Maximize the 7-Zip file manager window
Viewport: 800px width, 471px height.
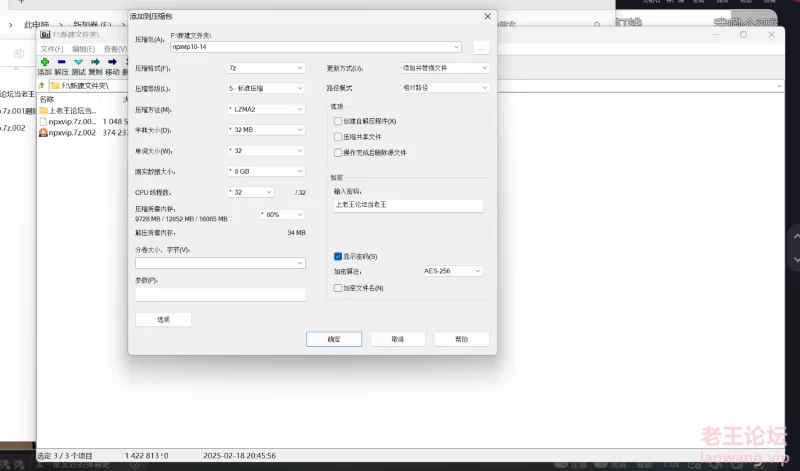[x=743, y=34]
